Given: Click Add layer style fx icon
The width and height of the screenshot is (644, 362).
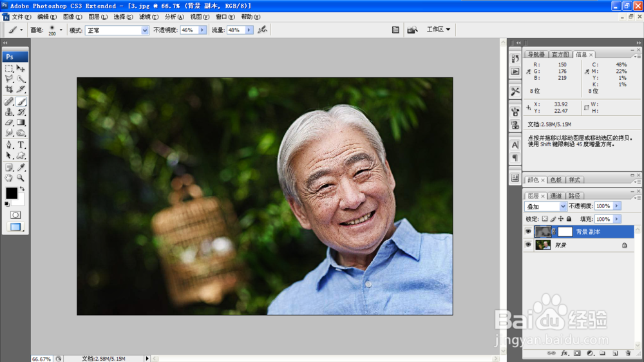Looking at the screenshot, I should click(x=564, y=353).
